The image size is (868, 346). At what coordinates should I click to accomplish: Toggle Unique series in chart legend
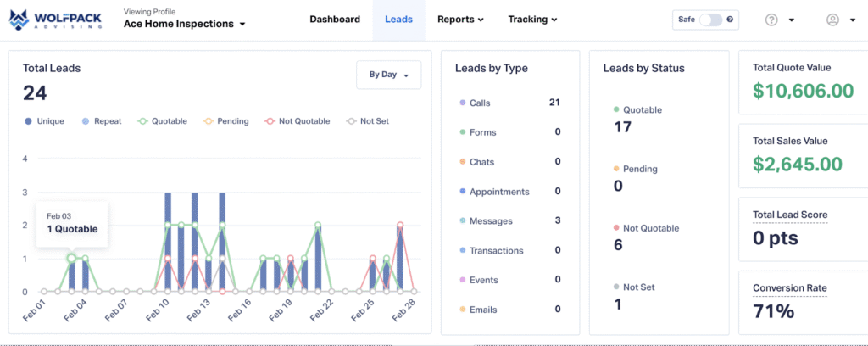tap(44, 120)
